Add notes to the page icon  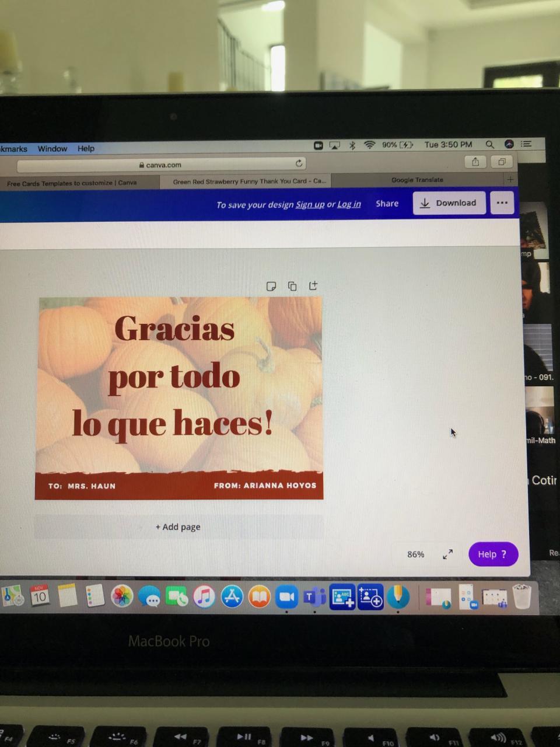(x=271, y=286)
